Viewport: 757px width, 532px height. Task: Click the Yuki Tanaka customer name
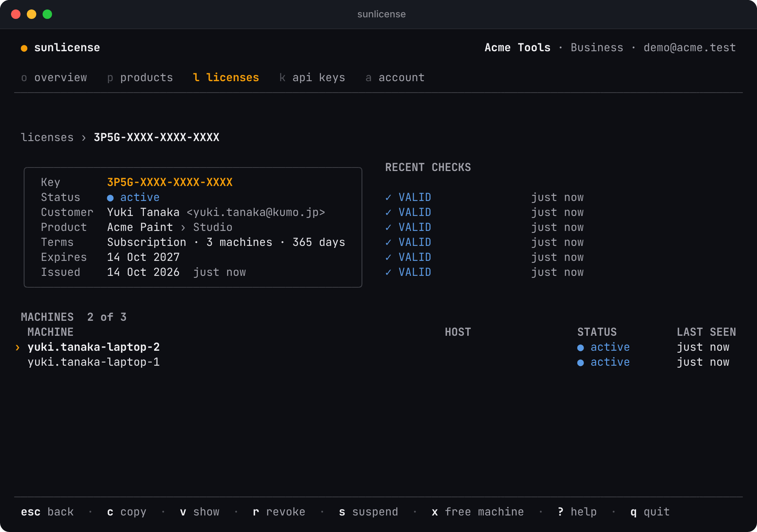tap(144, 212)
